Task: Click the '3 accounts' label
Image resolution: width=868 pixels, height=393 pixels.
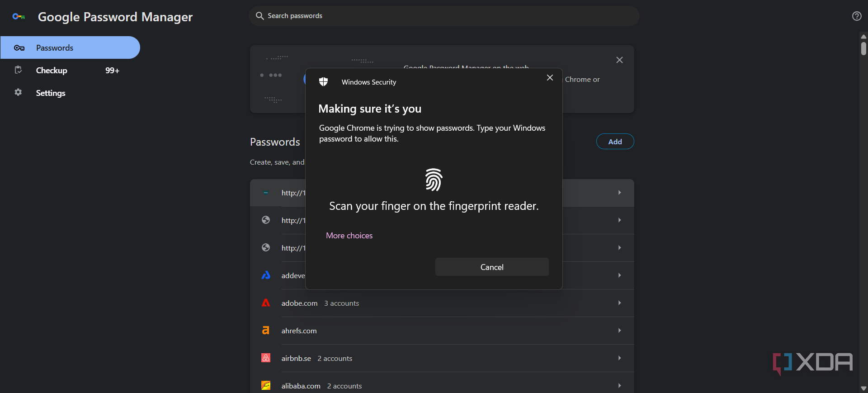Action: tap(341, 303)
